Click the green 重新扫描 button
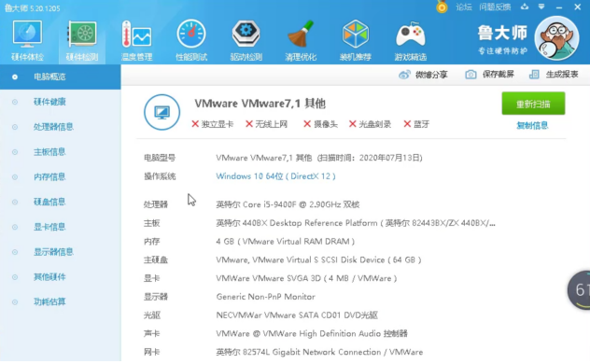The image size is (590, 364). coord(533,104)
